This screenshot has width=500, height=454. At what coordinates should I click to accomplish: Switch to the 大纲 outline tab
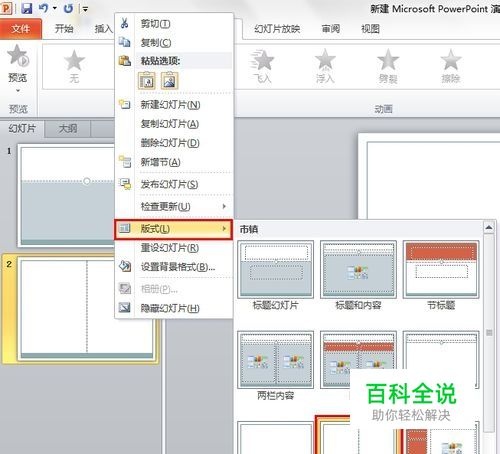tap(68, 129)
